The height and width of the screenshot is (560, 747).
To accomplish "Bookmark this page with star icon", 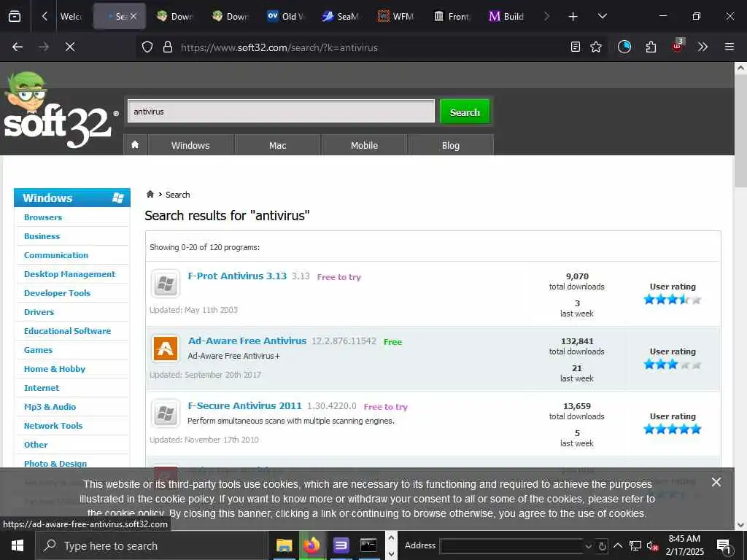I will coord(596,47).
